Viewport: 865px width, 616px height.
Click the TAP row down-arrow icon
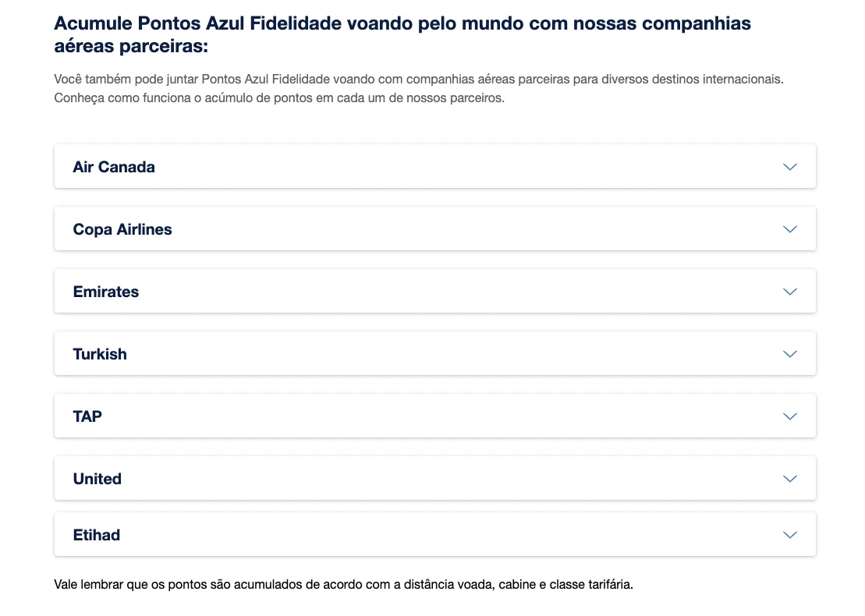click(x=790, y=416)
